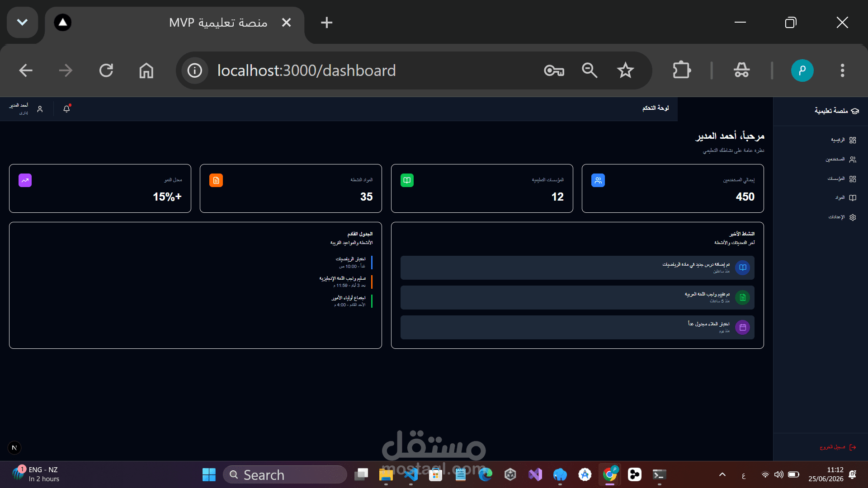Click the blue users icon on 450 card

[x=598, y=181]
